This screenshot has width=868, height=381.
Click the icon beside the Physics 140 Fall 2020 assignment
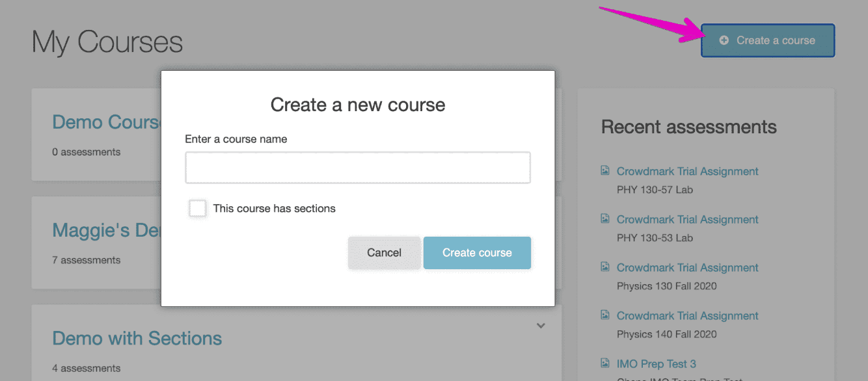pyautogui.click(x=605, y=315)
